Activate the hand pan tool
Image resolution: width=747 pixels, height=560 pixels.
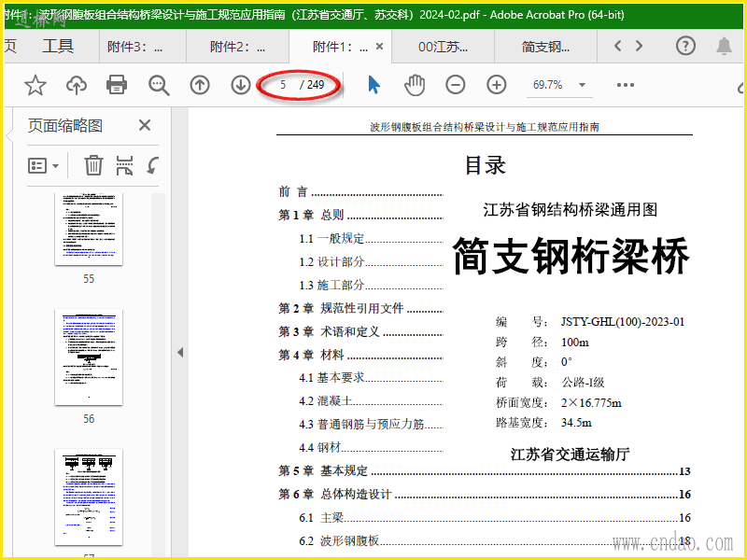[415, 85]
